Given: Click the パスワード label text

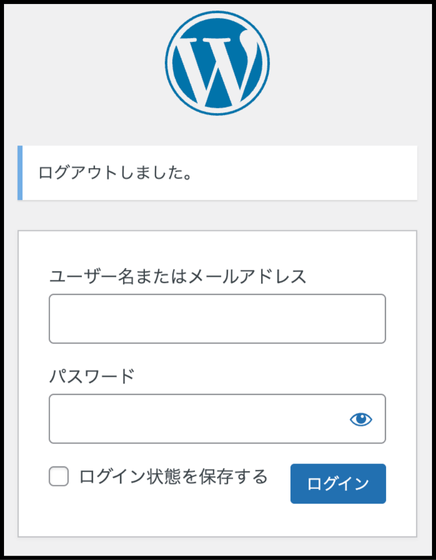Looking at the screenshot, I should click(x=92, y=376).
